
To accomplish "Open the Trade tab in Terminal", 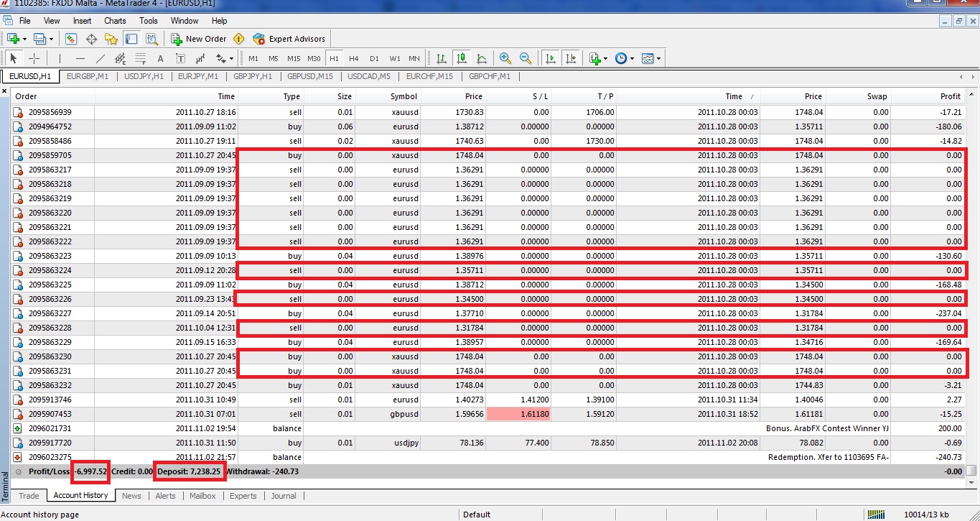I will (29, 496).
